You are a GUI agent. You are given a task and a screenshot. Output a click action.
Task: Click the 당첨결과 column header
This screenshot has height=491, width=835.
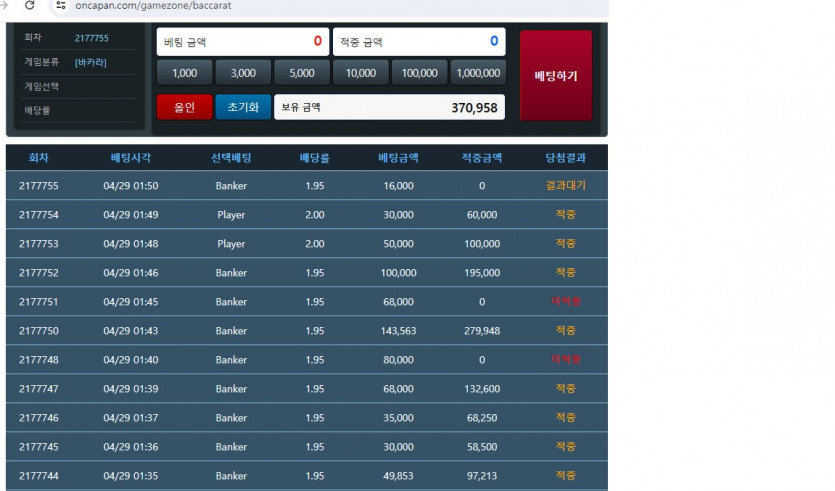coord(565,158)
